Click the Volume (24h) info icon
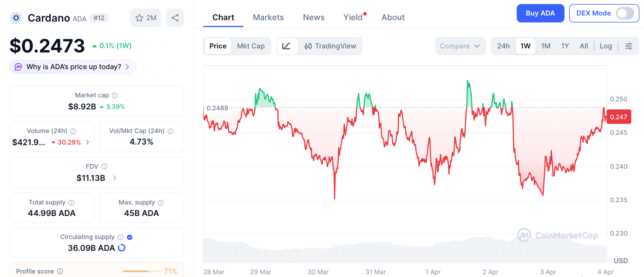The width and height of the screenshot is (644, 277). point(73,131)
